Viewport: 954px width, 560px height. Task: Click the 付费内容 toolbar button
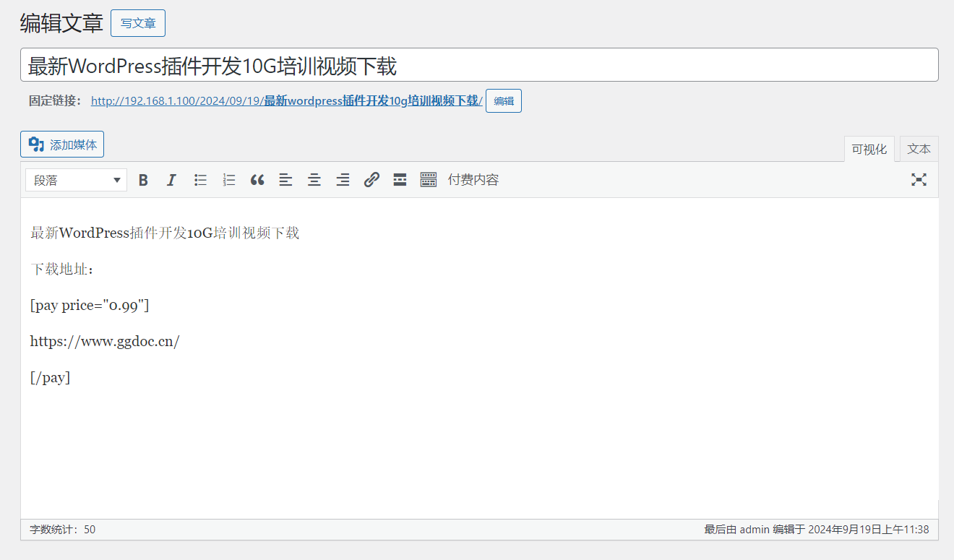[x=473, y=180]
